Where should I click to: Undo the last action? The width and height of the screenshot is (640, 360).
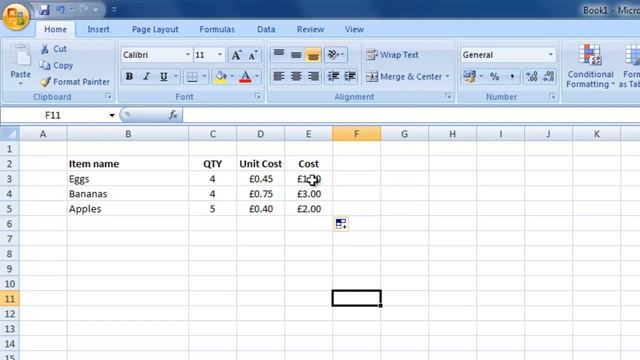[60, 9]
